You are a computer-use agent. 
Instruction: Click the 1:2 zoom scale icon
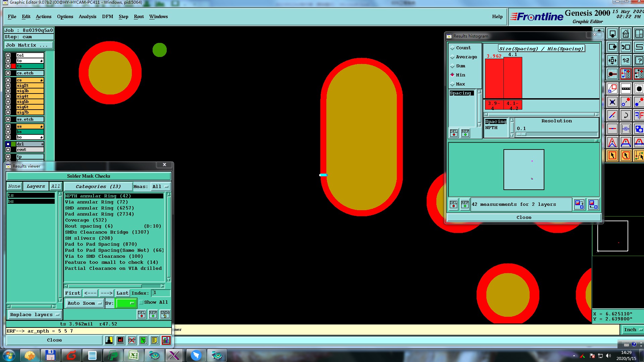(x=626, y=61)
